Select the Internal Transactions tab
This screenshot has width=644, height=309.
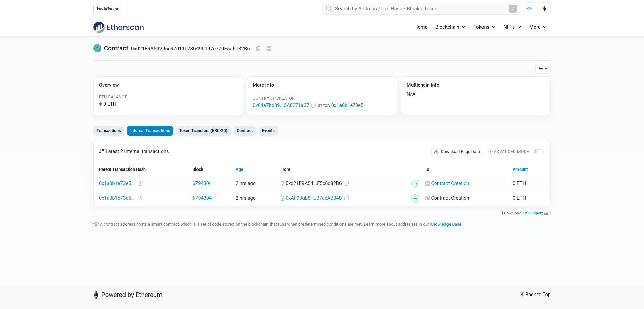pos(150,131)
